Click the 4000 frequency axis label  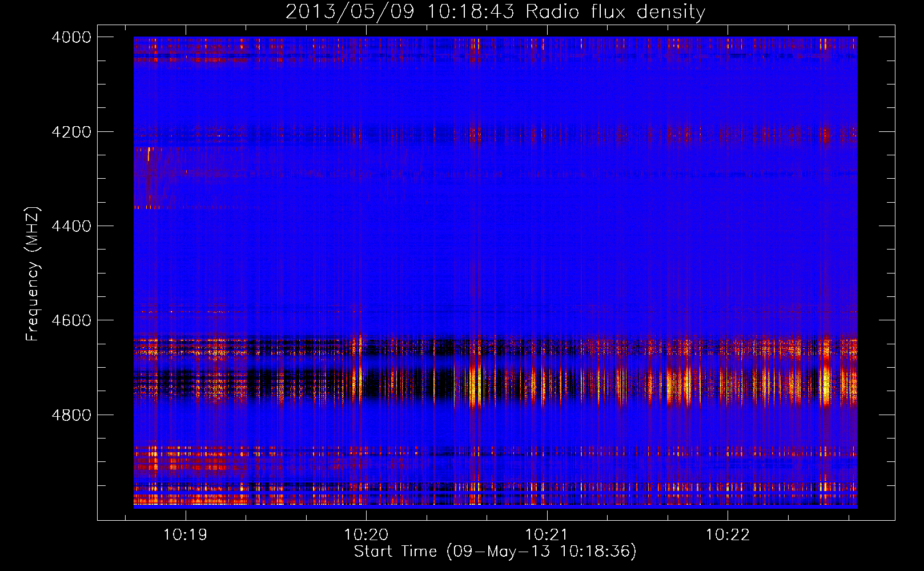(x=71, y=37)
